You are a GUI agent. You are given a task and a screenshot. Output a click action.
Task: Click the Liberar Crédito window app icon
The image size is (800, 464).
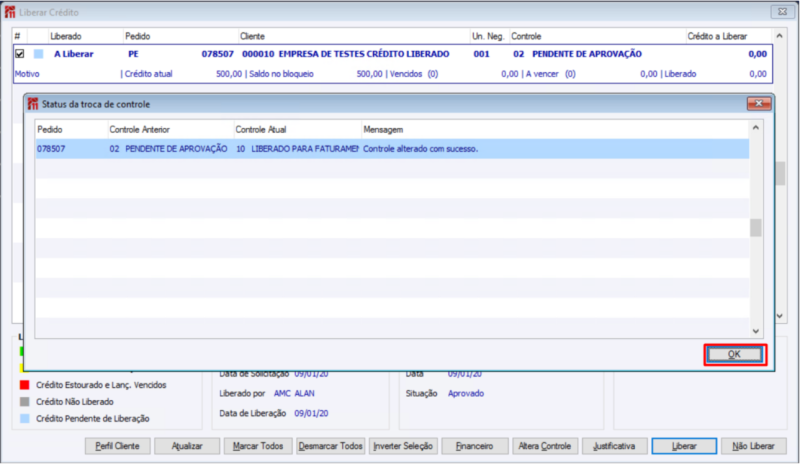10,12
